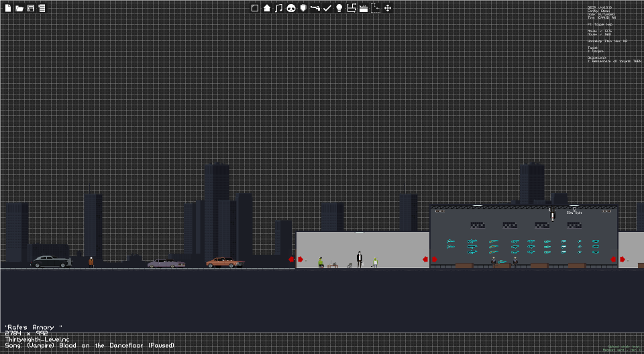Select the lightbulb lighting tool
Screen dimensions: 644x354
[x=339, y=8]
